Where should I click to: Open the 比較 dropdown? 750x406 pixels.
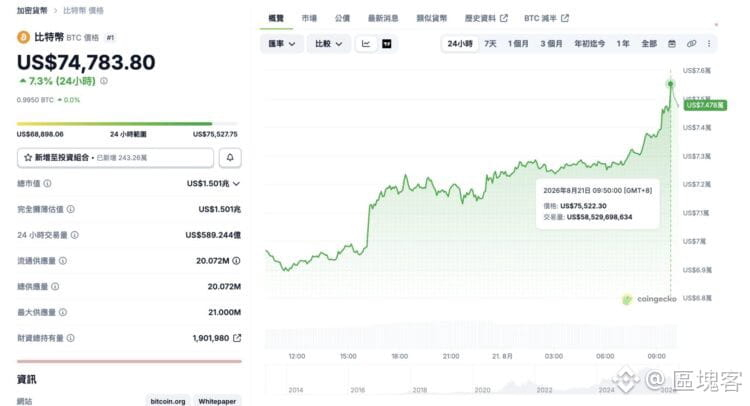click(x=328, y=44)
